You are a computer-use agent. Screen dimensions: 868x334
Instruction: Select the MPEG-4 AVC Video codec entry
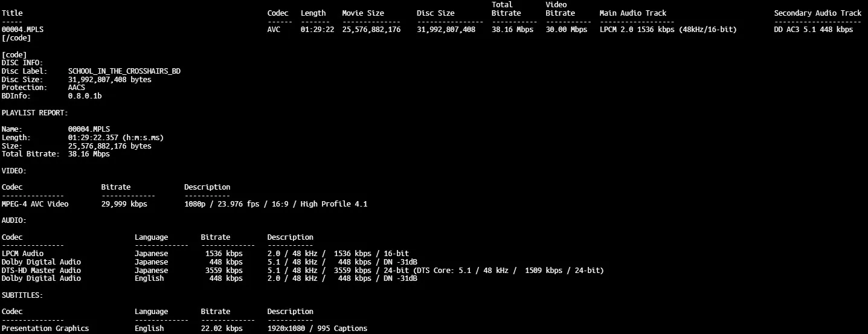tap(35, 204)
